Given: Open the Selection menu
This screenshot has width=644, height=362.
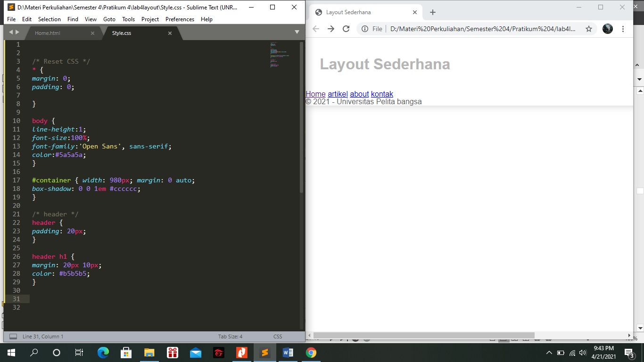Looking at the screenshot, I should 50,19.
